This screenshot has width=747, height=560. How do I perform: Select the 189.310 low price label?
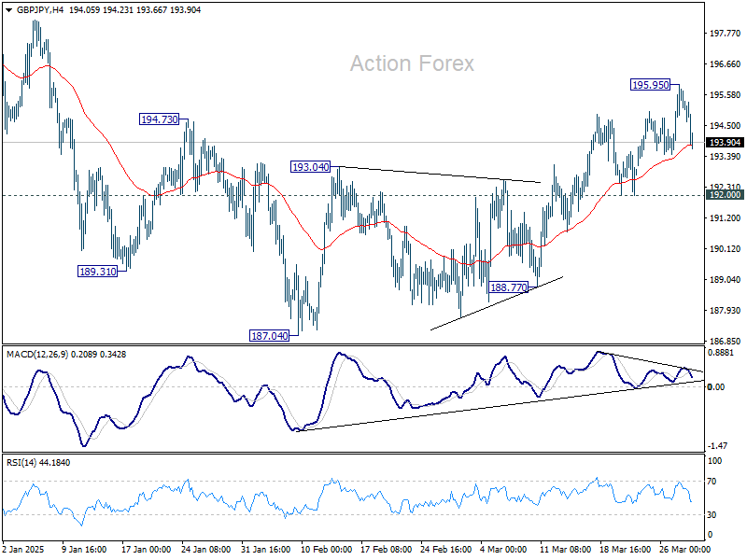97,272
